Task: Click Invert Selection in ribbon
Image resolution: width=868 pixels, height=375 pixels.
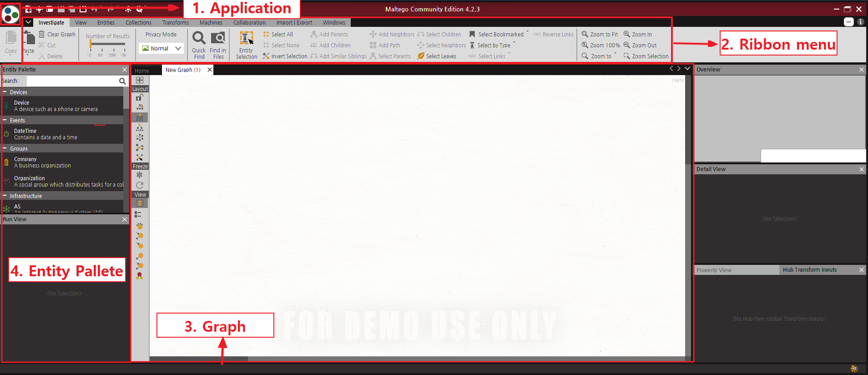Action: [285, 56]
